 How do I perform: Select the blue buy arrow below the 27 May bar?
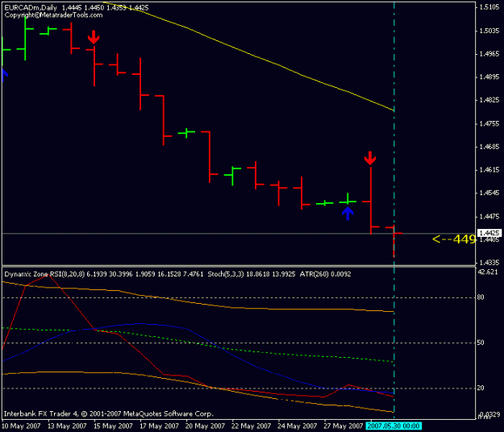point(348,214)
